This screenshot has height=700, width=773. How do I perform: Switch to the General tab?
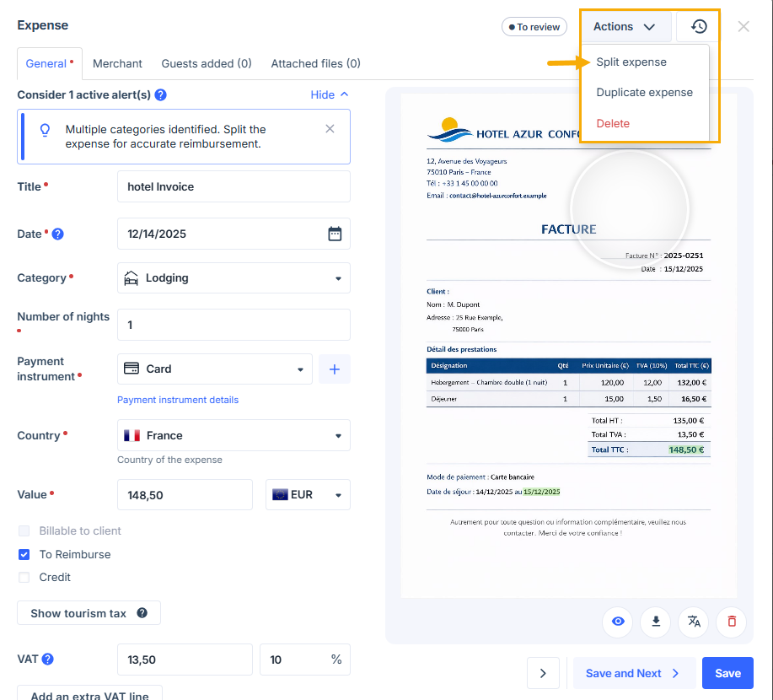pos(49,63)
